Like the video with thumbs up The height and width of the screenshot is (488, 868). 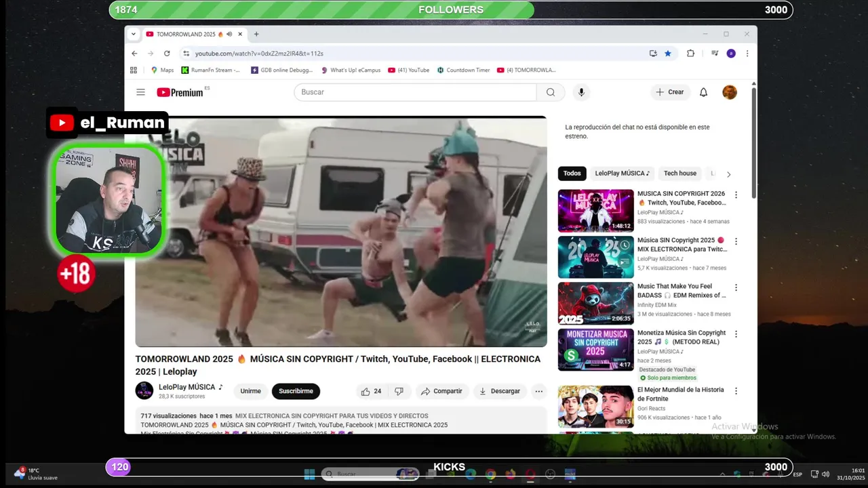click(371, 391)
